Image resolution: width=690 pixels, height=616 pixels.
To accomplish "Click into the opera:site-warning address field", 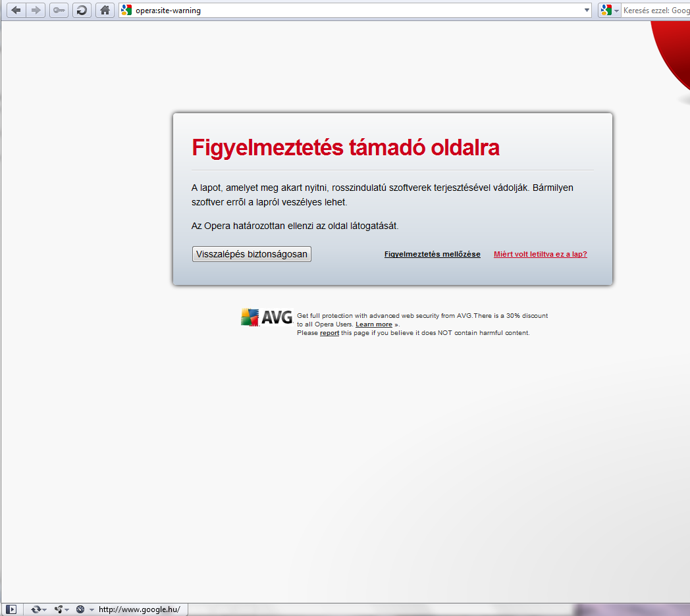I will 356,11.
